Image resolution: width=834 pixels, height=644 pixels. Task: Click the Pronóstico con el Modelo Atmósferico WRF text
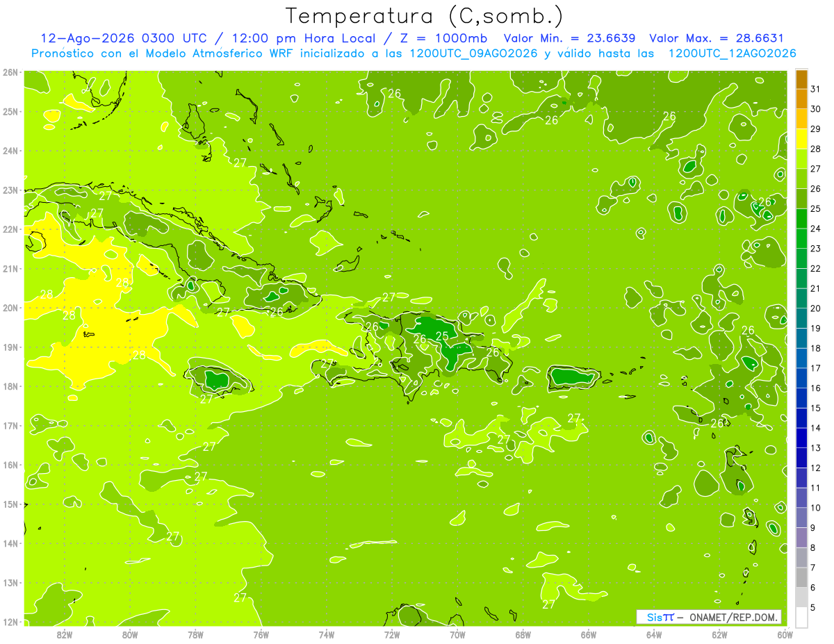click(x=161, y=53)
